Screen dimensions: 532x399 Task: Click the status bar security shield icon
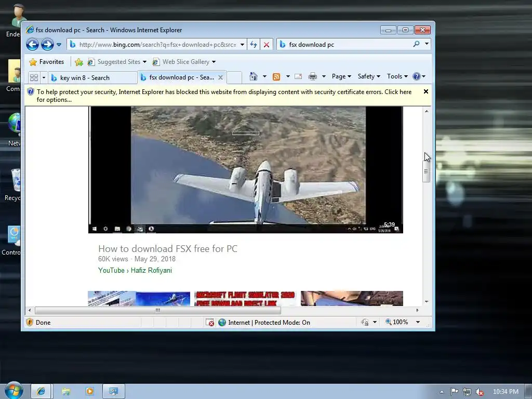click(30, 322)
